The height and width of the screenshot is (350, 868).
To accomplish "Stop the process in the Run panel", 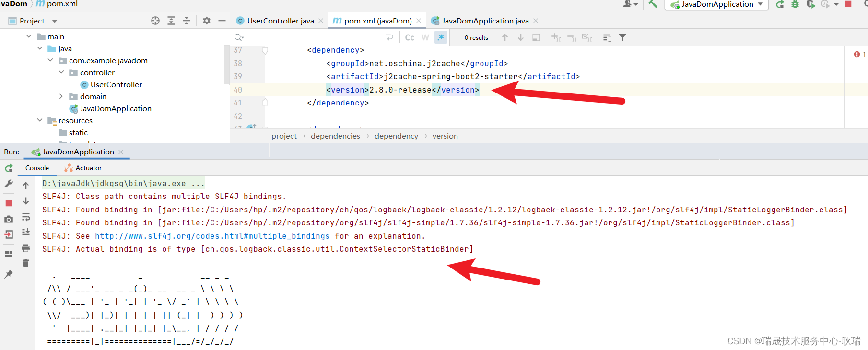I will (9, 203).
